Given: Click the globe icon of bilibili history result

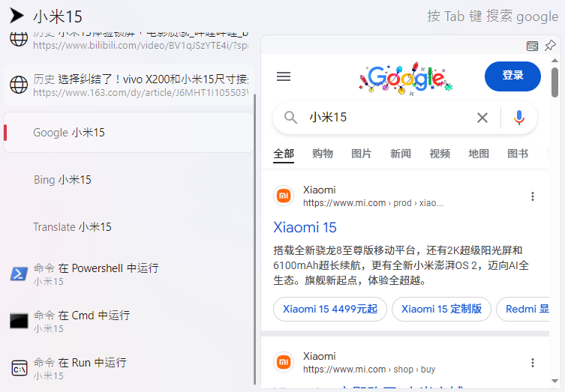Looking at the screenshot, I should click(19, 39).
